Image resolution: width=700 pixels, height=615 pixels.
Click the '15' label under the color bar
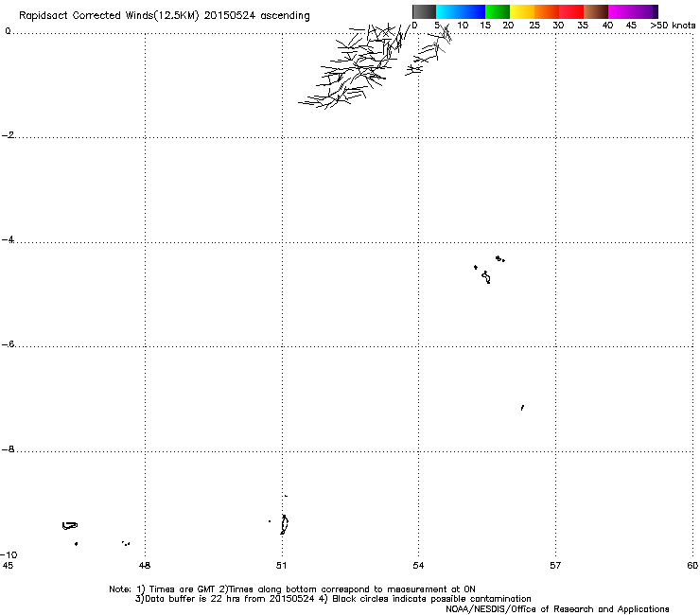485,26
